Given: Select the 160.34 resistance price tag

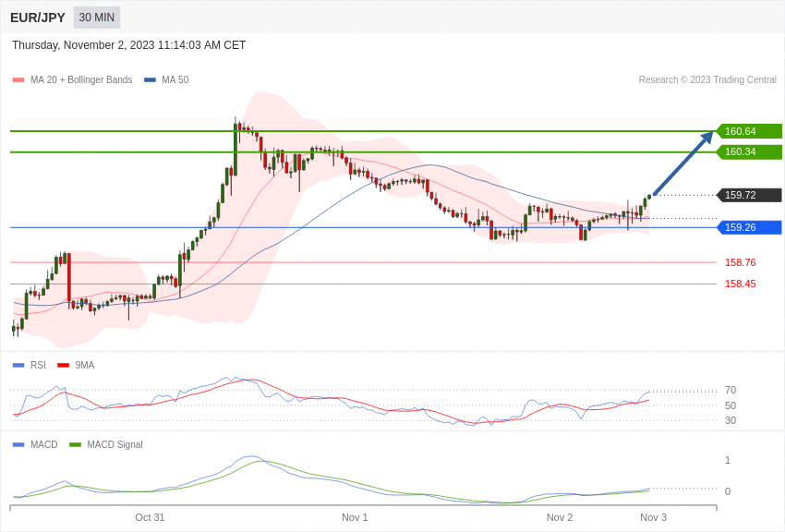Looking at the screenshot, I should pos(749,151).
